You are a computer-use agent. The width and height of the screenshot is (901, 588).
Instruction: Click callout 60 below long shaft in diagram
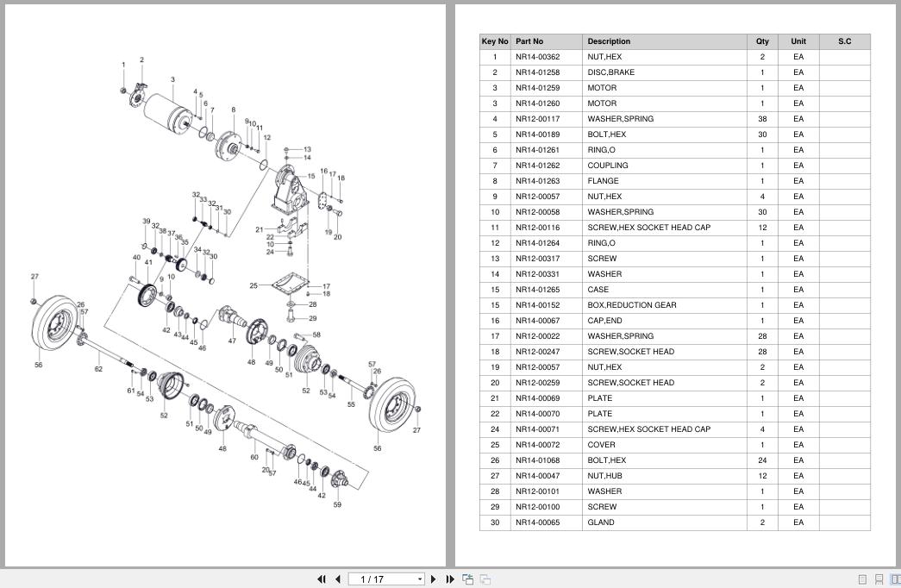click(x=254, y=458)
